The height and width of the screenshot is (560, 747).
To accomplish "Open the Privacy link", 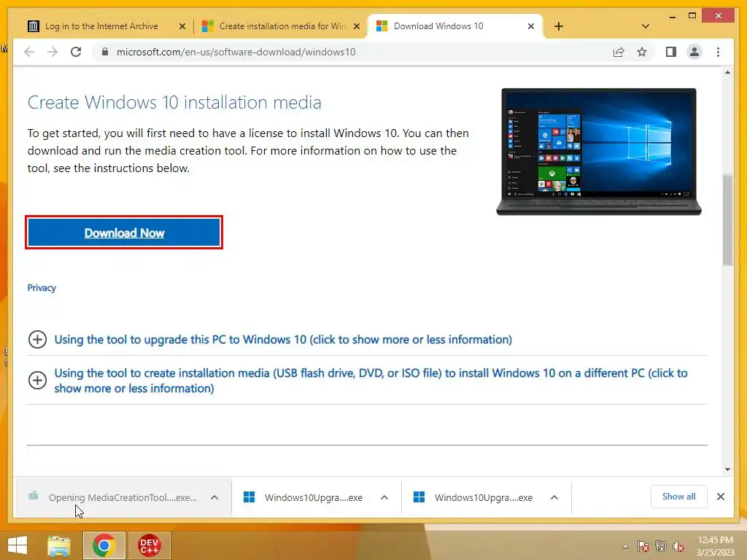I will pos(42,287).
